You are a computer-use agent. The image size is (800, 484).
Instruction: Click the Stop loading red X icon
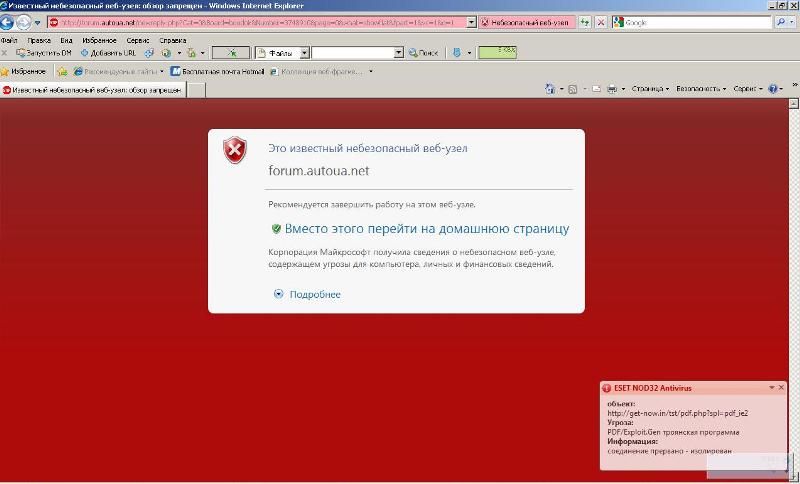point(599,22)
